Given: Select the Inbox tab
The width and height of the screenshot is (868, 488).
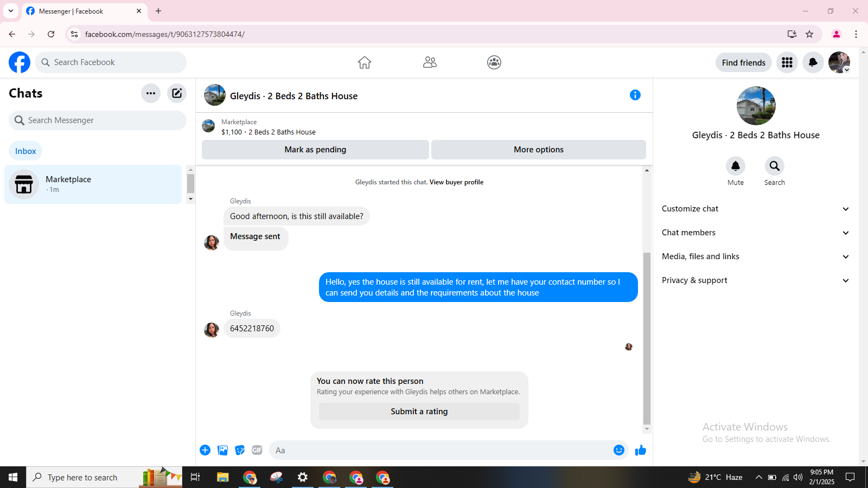Looking at the screenshot, I should pos(25,151).
